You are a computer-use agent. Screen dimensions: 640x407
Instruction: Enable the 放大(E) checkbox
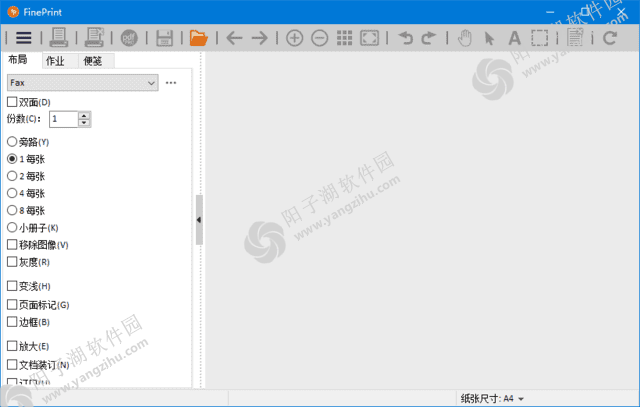pyautogui.click(x=12, y=346)
